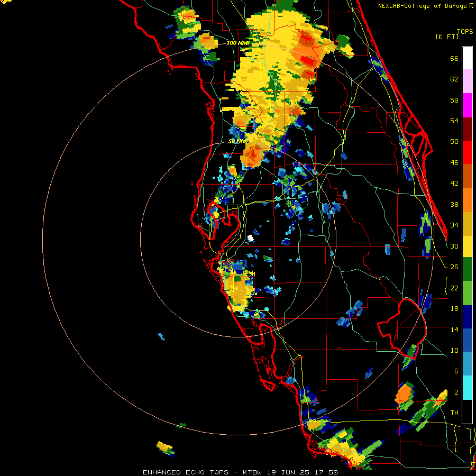This screenshot has height=476, width=476.
Task: Select the 50 legend scale label
Action: (x=454, y=141)
